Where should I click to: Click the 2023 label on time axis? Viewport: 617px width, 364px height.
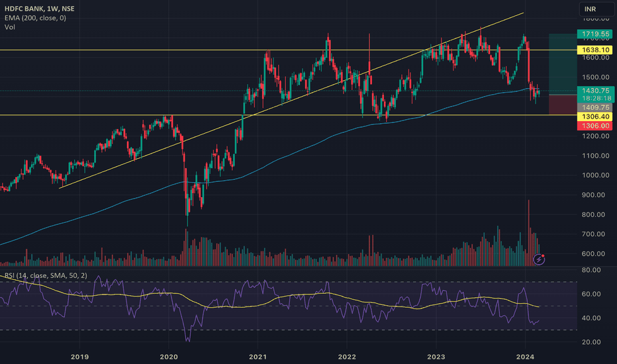pyautogui.click(x=436, y=357)
